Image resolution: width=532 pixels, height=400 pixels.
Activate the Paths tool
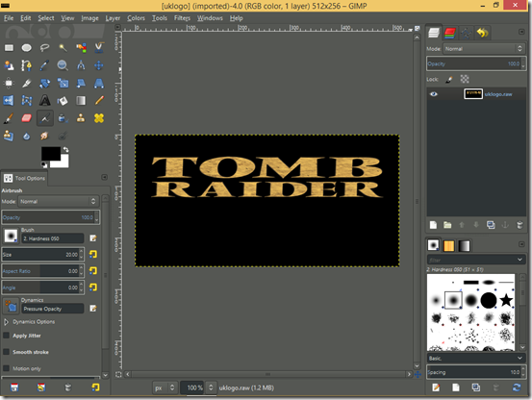click(27, 65)
